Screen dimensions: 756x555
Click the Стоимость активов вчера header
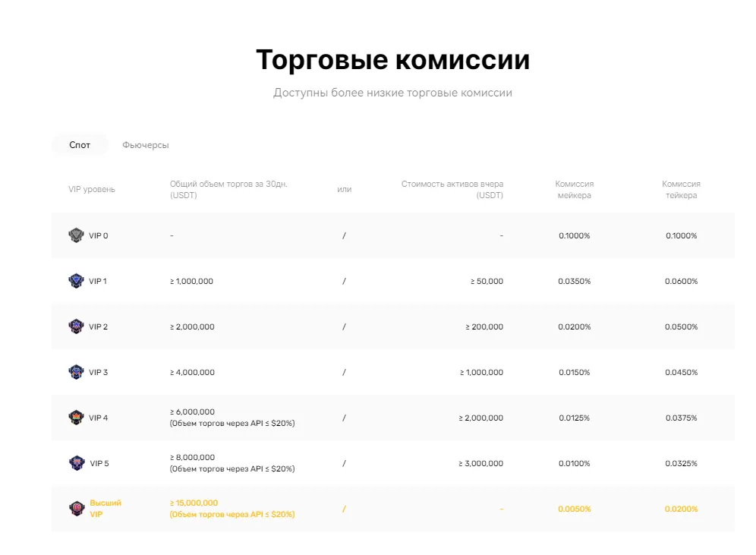click(x=452, y=190)
